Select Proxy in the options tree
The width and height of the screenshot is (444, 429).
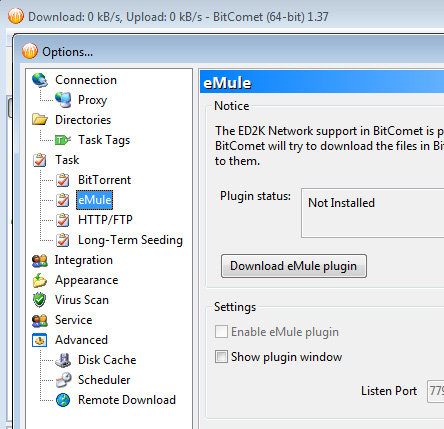[x=92, y=100]
